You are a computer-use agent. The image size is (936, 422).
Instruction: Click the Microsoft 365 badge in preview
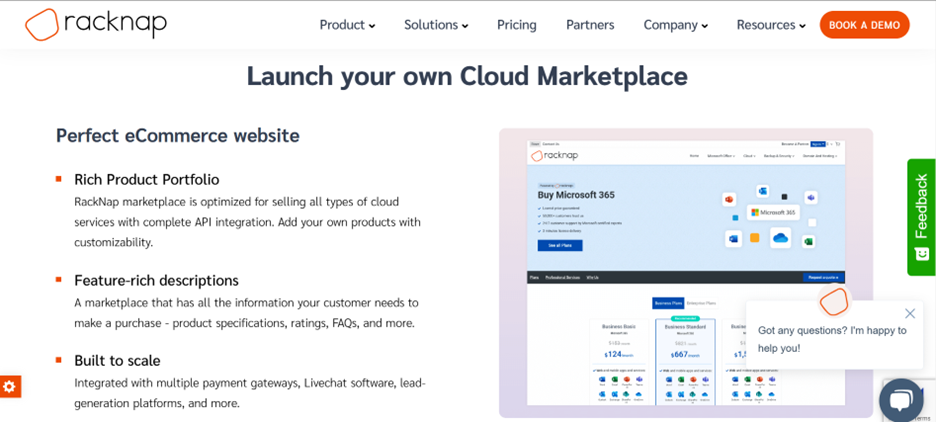click(x=771, y=212)
